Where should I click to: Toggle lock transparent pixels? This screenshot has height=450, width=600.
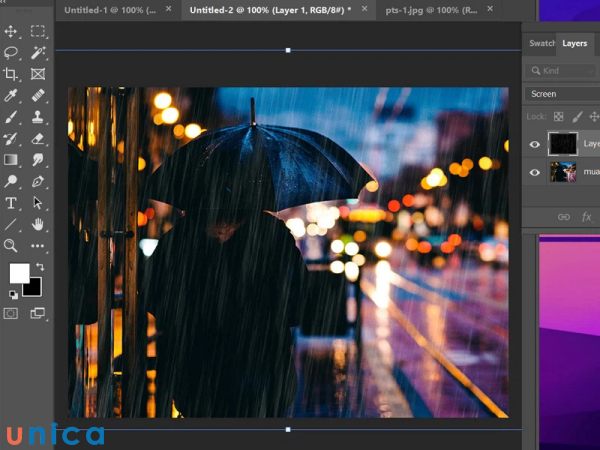point(559,116)
